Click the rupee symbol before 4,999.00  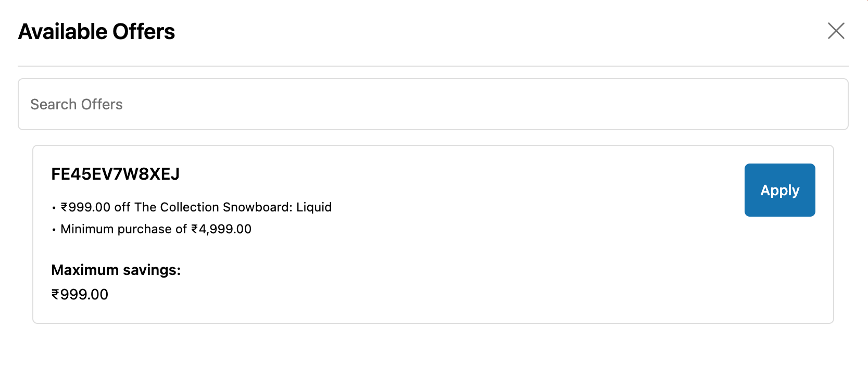(x=195, y=229)
